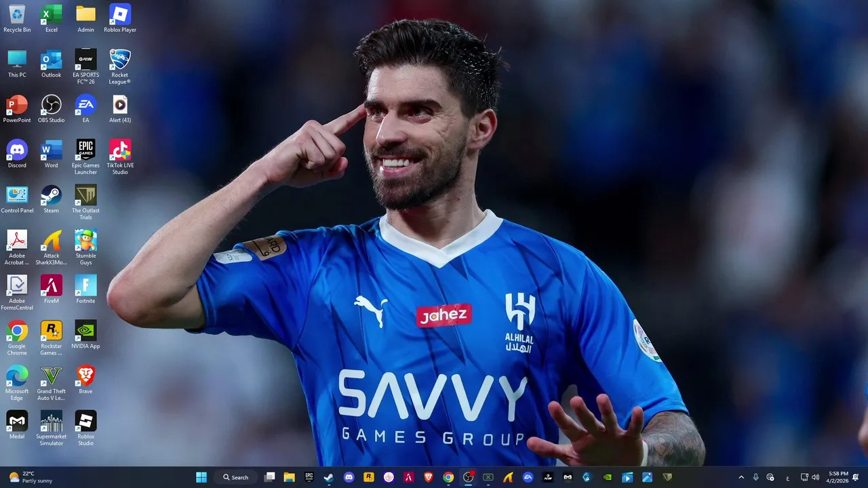Select the Stumble Guys desktop shortcut
This screenshot has height=488, width=868.
[85, 247]
